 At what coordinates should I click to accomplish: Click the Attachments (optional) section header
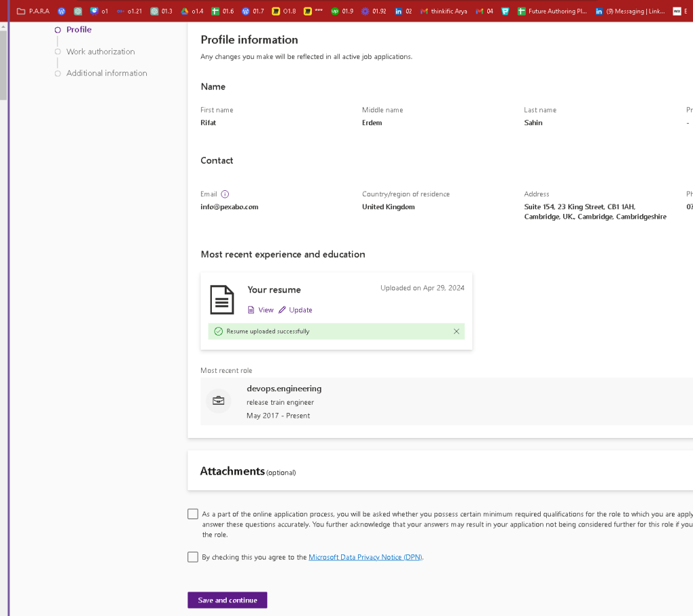(248, 471)
